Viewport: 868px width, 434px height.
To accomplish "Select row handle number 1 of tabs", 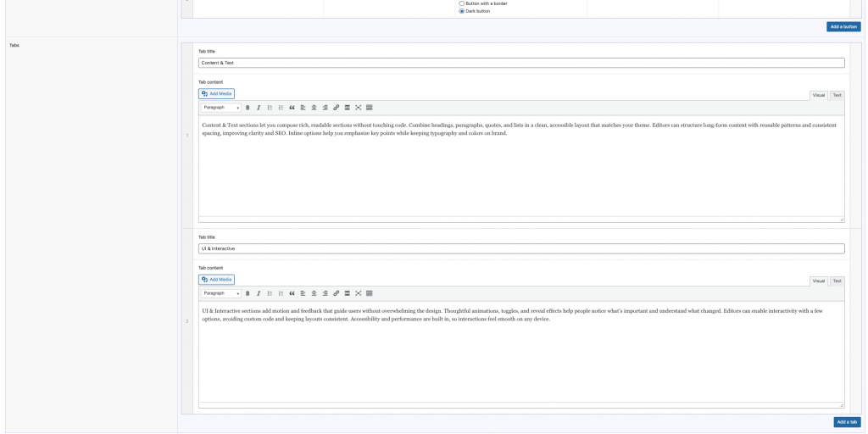I will coord(187,136).
